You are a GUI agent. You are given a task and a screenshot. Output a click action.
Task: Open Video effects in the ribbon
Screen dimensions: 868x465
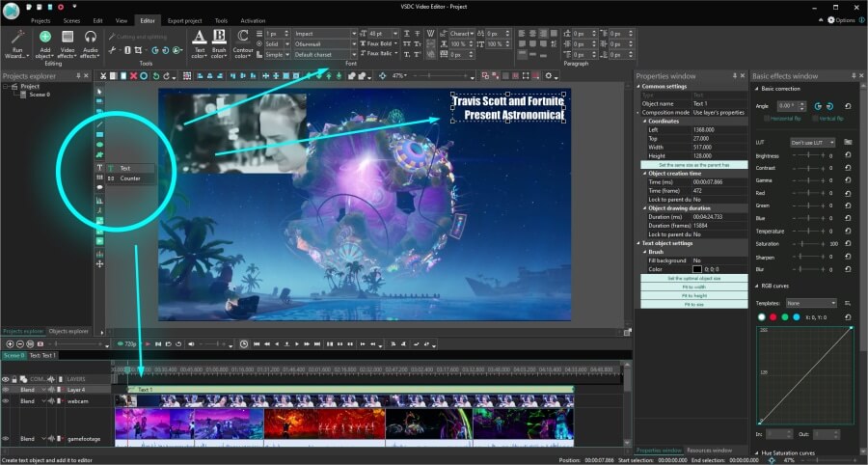pyautogui.click(x=68, y=44)
